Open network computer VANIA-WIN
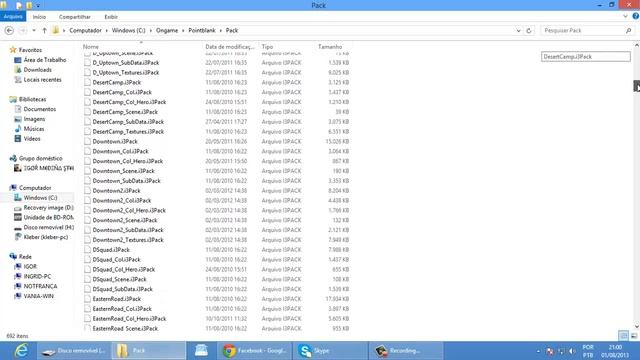The height and width of the screenshot is (360, 640). coord(38,296)
